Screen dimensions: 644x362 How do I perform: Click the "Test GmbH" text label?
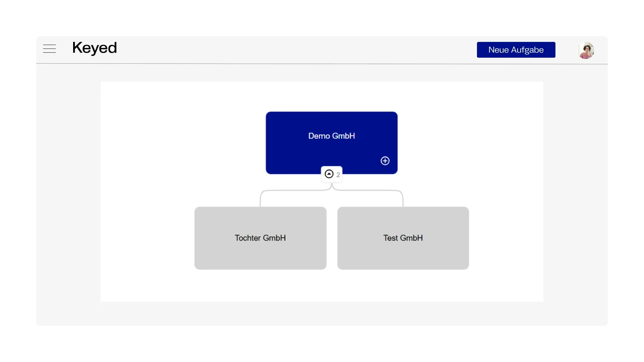[403, 238]
